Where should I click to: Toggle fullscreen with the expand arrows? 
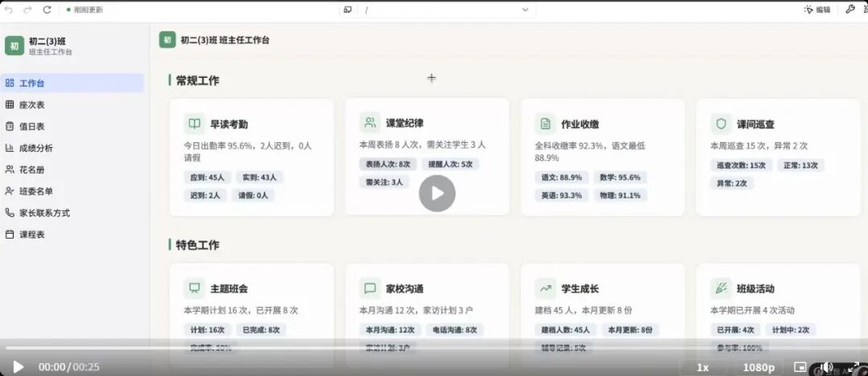click(854, 366)
